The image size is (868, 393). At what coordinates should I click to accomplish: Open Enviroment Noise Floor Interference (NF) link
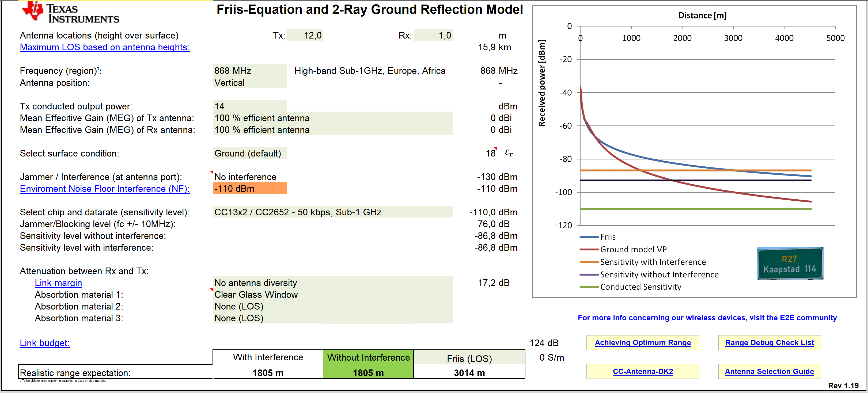(x=105, y=189)
